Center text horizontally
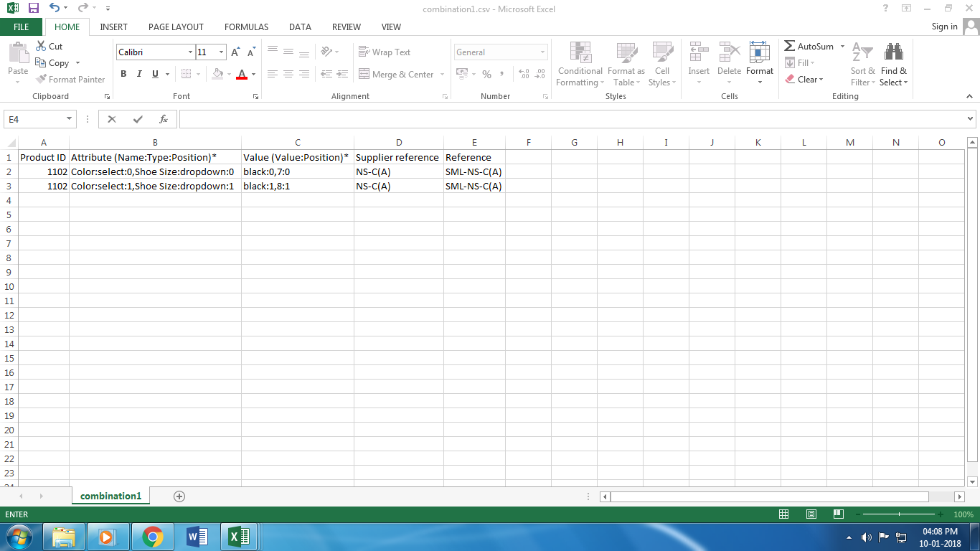The image size is (980, 551). tap(288, 74)
